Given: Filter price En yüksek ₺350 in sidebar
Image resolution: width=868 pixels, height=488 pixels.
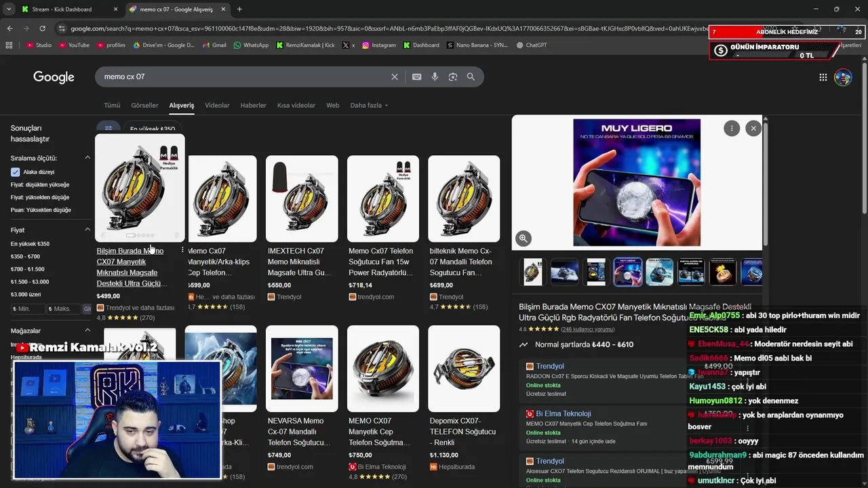Looking at the screenshot, I should coord(30,244).
